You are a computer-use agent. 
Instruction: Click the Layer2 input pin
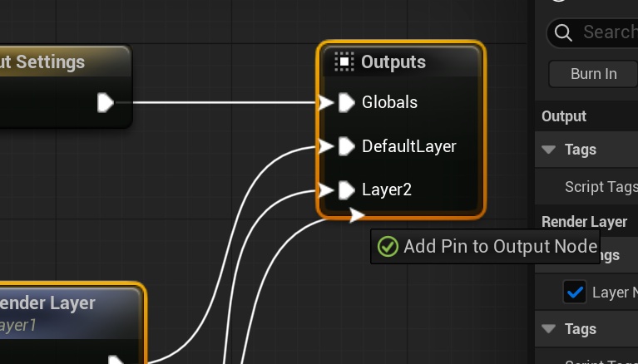click(x=346, y=190)
